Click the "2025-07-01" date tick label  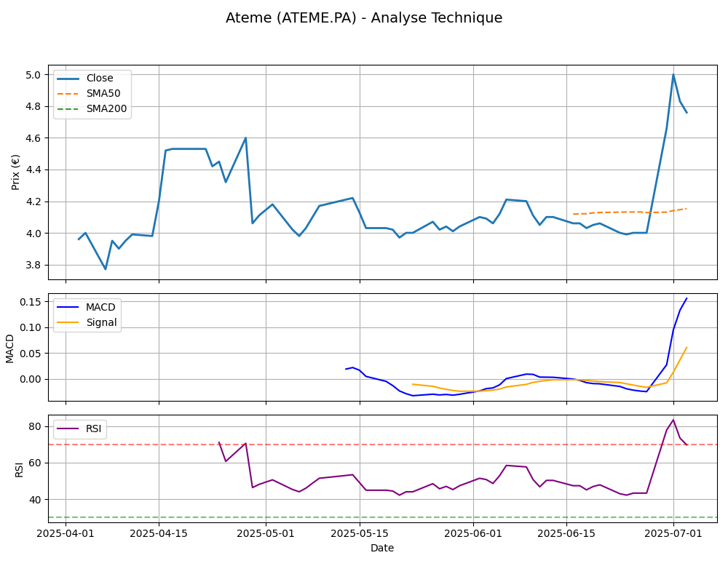[673, 533]
